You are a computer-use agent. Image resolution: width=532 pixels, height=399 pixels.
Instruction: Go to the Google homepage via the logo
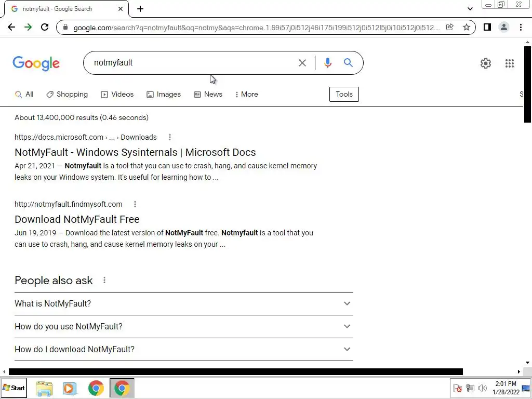pyautogui.click(x=36, y=63)
